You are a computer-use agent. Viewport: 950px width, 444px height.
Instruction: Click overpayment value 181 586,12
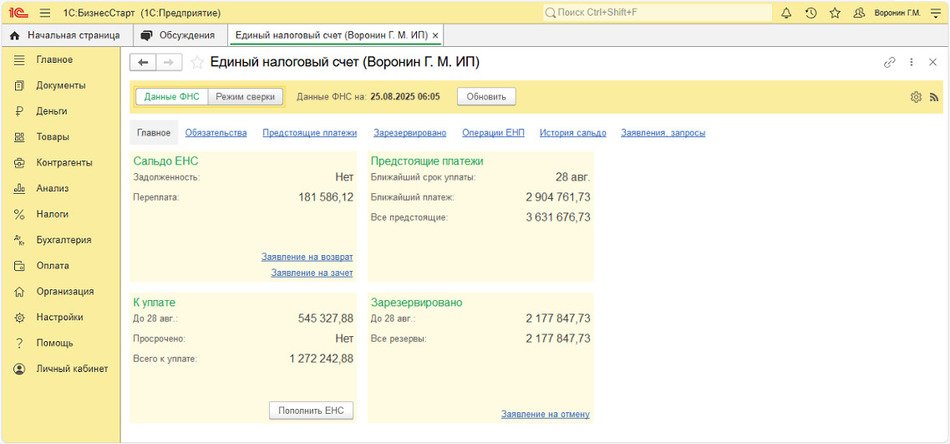click(x=326, y=197)
